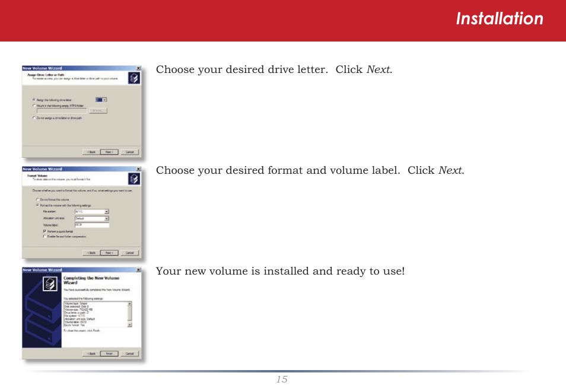Viewport: 566px width, 392px height.
Task: Click the stacked-disks icon in Completing wizard dialog
Action: 50,283
